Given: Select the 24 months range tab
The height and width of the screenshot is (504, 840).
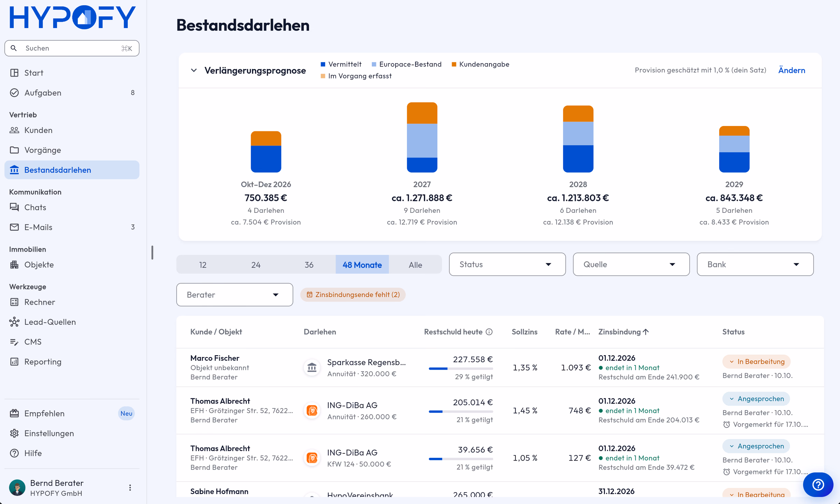Looking at the screenshot, I should 256,265.
